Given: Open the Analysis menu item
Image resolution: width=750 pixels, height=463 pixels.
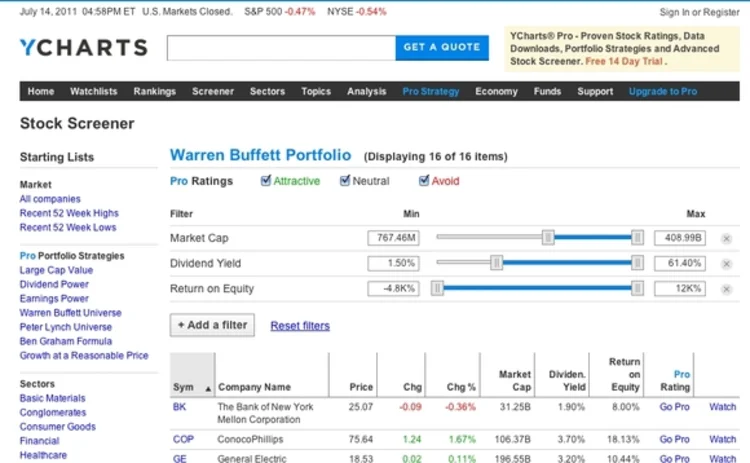Looking at the screenshot, I should click(367, 91).
